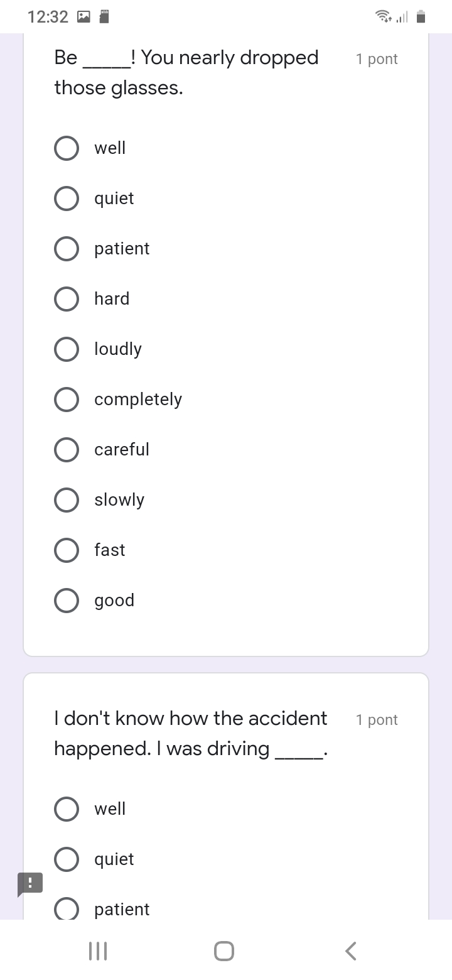Viewport: 452px width, 980px height.
Task: Pick 'patient' in the first question
Action: (67, 249)
